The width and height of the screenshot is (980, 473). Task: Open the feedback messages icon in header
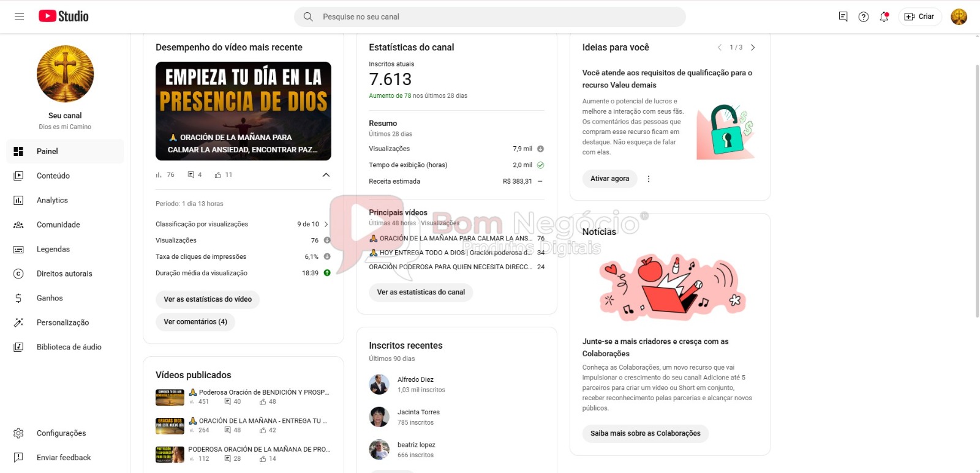[x=843, y=17]
